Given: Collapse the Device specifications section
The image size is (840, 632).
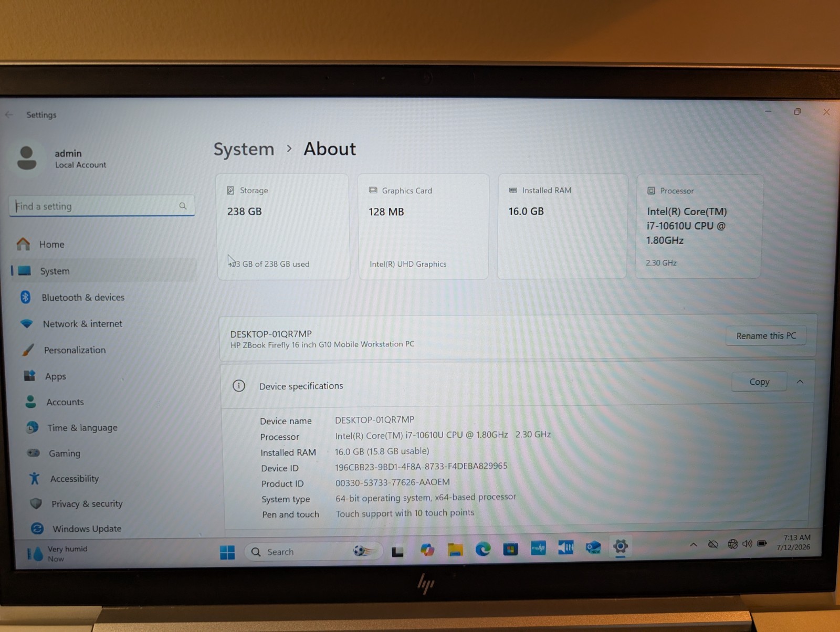Looking at the screenshot, I should (800, 382).
